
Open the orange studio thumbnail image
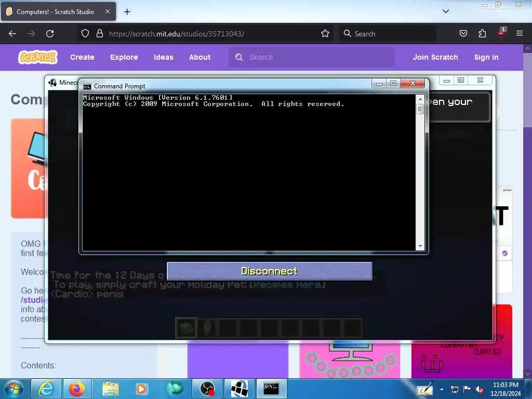(x=28, y=169)
